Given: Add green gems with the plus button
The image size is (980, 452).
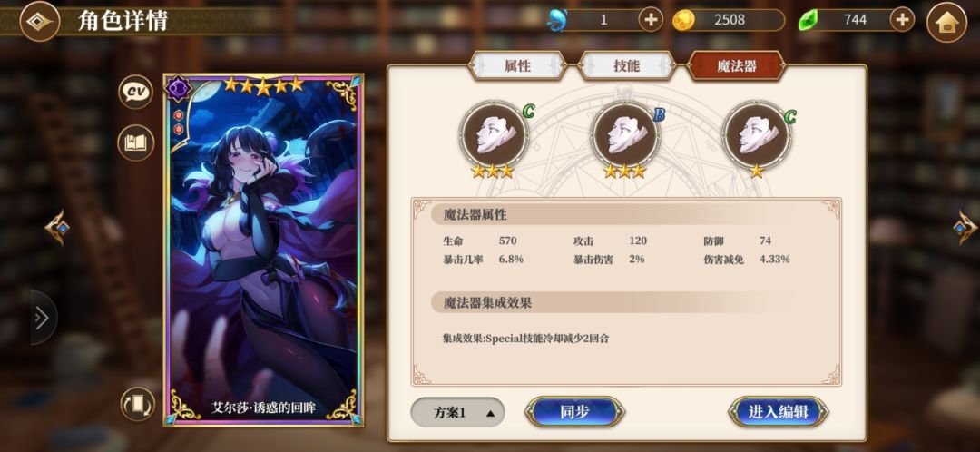Looking at the screenshot, I should pyautogui.click(x=902, y=20).
